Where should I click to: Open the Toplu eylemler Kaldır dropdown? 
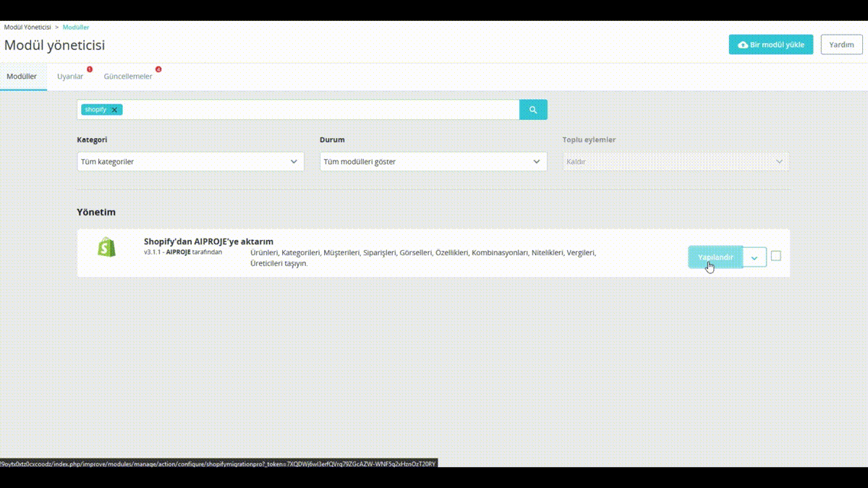point(676,161)
